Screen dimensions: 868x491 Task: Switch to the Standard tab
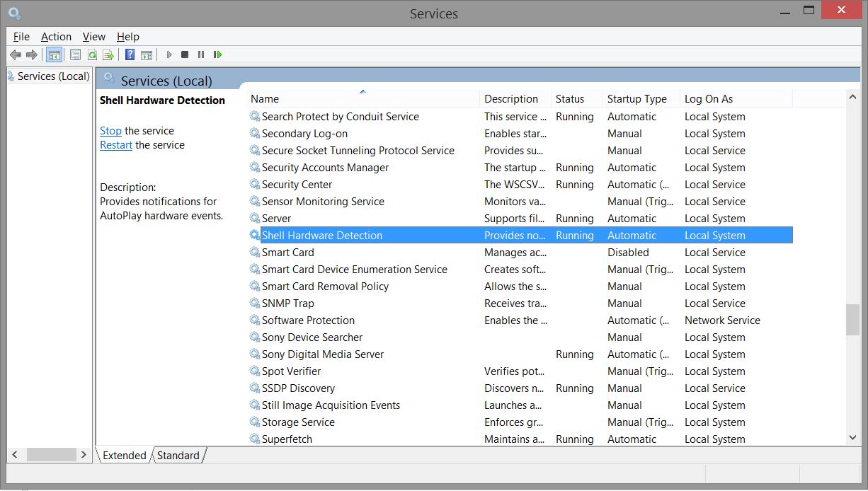click(178, 456)
